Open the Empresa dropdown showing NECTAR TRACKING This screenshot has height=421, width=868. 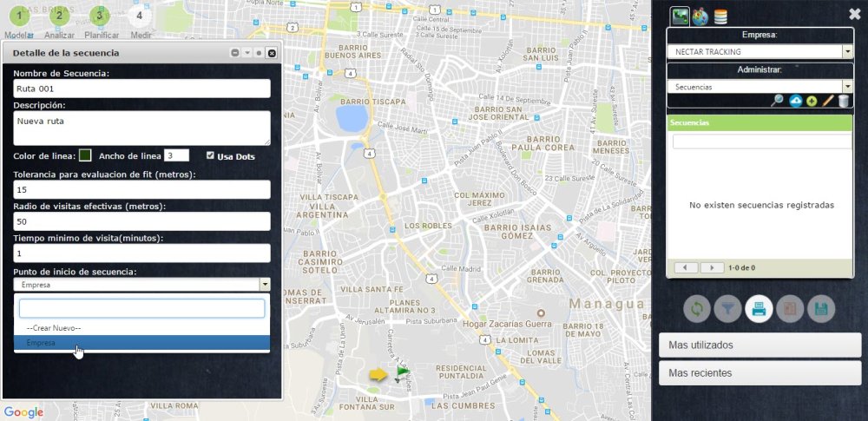tap(760, 51)
